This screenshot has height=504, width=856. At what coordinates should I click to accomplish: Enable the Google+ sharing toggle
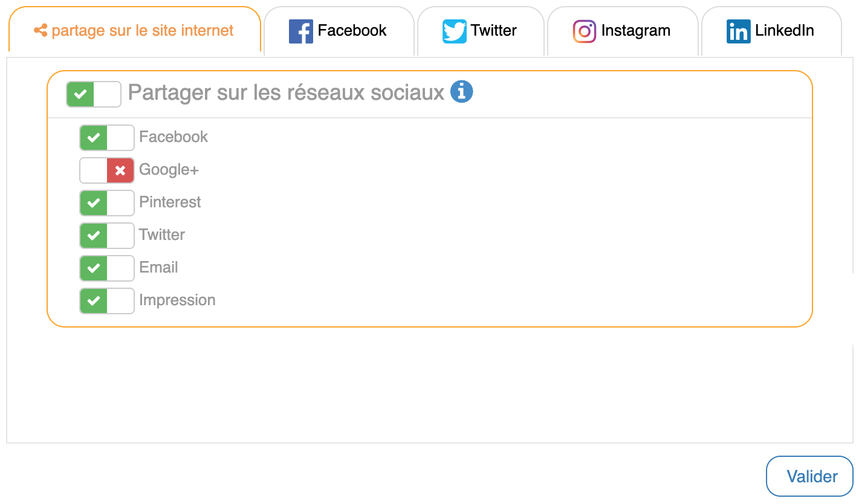point(107,170)
